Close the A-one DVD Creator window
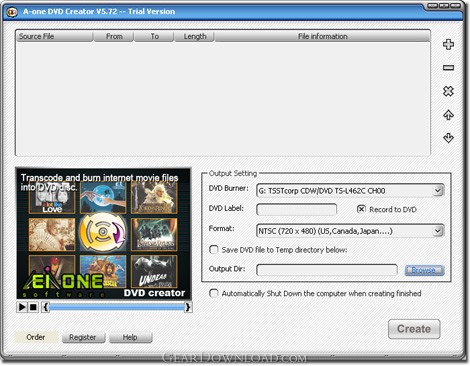 [455, 6]
